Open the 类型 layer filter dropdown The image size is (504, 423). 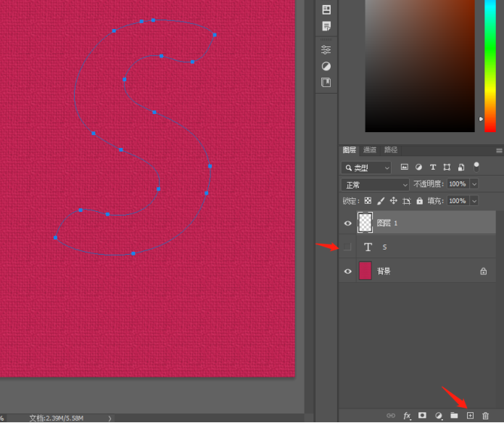(x=366, y=168)
